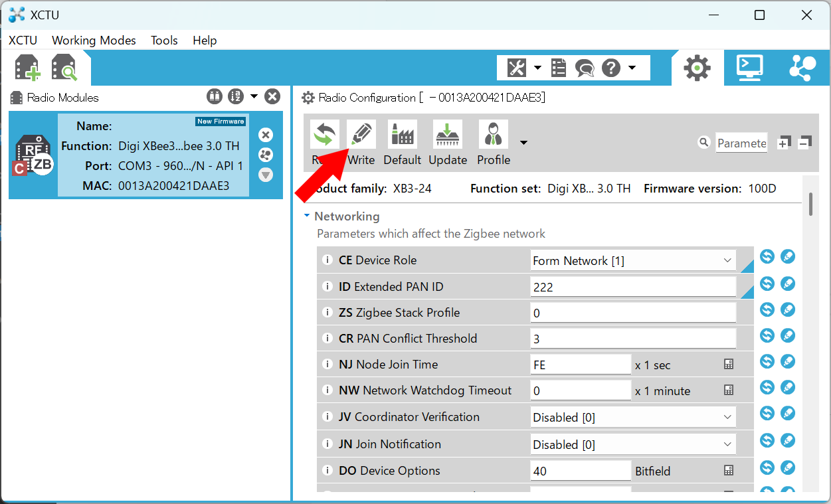Open calculator for NW Network Watchdog Timeout
Viewport: 831px width, 504px height.
click(x=729, y=390)
